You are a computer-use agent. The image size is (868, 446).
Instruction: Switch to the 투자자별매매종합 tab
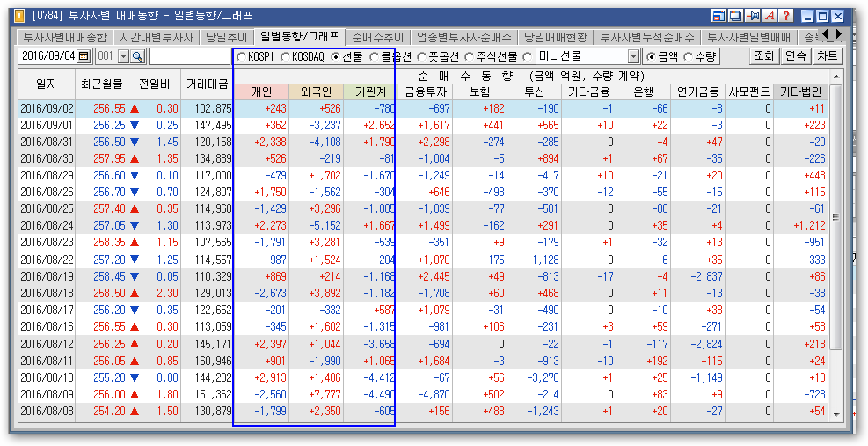(x=65, y=38)
